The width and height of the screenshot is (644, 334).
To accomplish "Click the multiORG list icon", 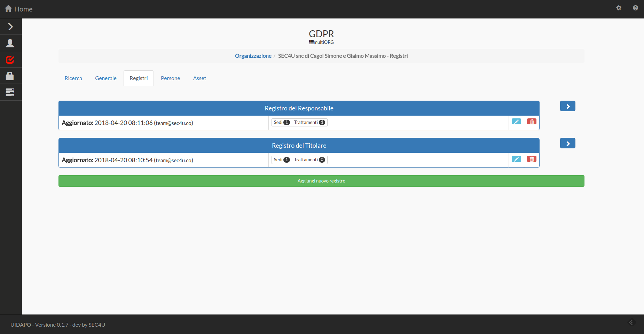I will point(311,42).
